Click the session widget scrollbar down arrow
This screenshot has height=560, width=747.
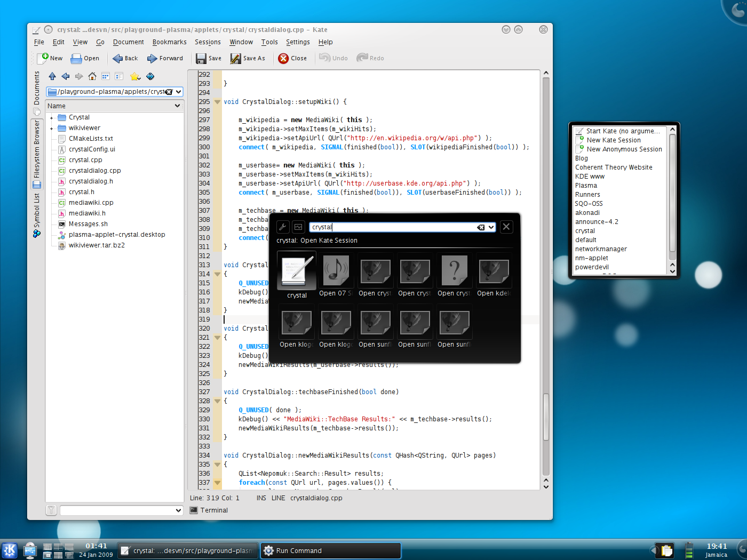(x=672, y=271)
